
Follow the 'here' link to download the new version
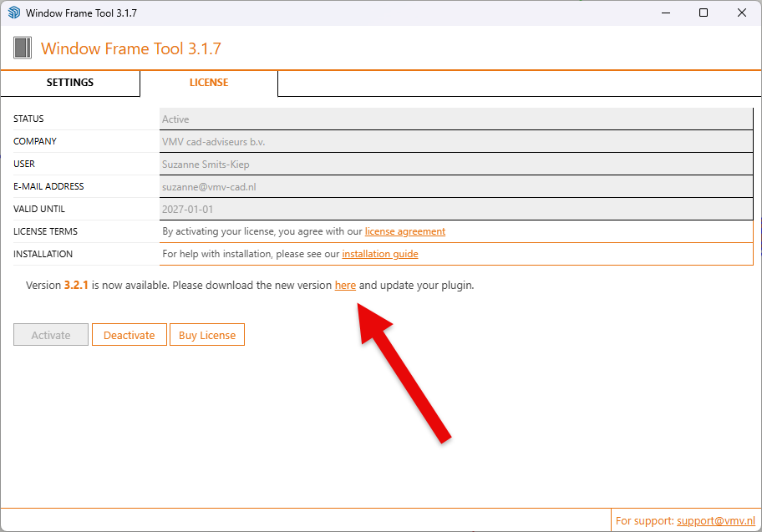click(345, 286)
